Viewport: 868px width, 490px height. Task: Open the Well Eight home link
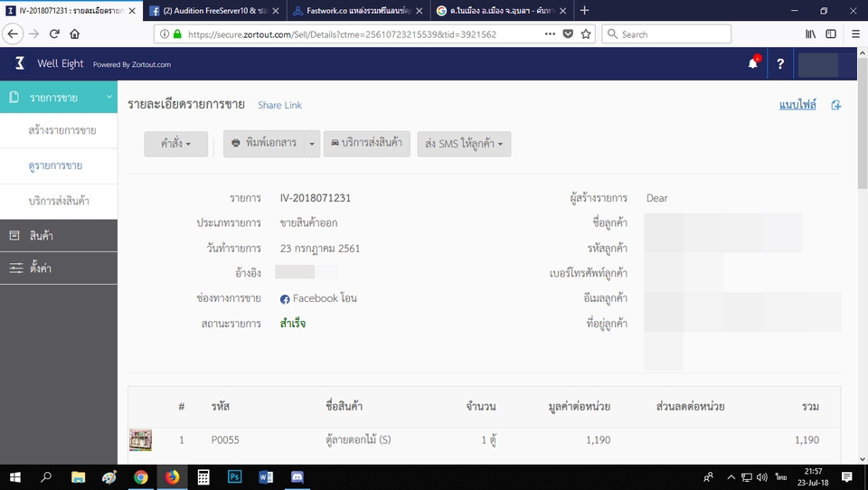coord(61,63)
